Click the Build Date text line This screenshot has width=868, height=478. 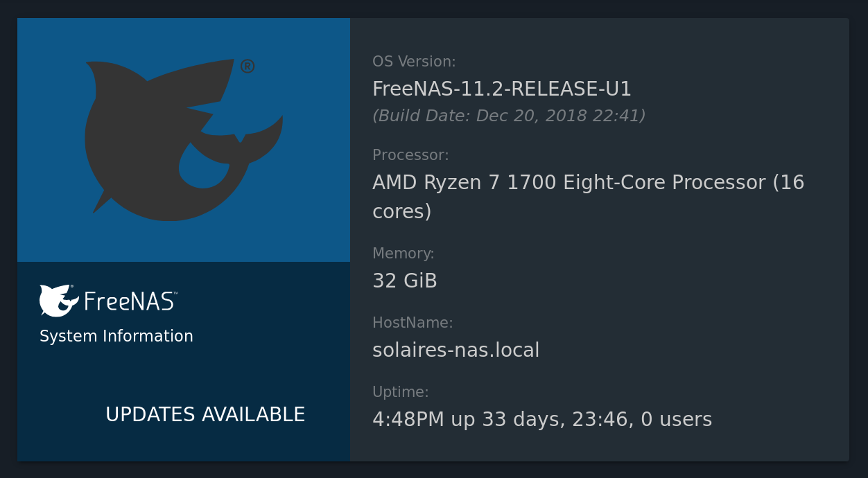[509, 116]
